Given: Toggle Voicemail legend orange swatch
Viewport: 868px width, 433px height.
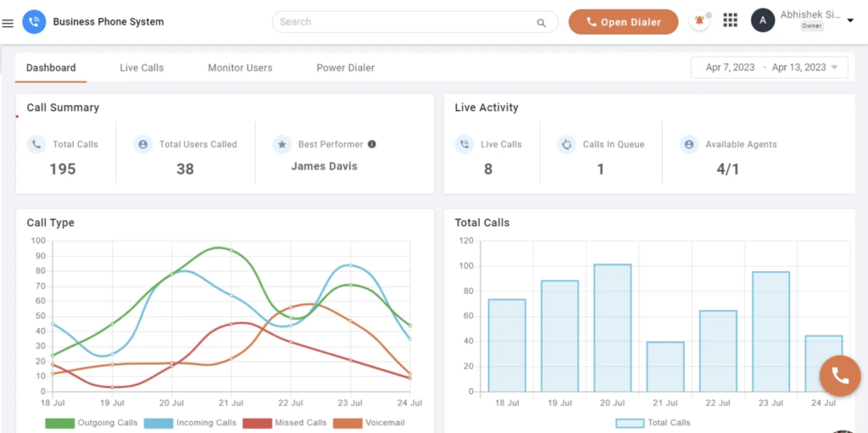Looking at the screenshot, I should pyautogui.click(x=348, y=423).
